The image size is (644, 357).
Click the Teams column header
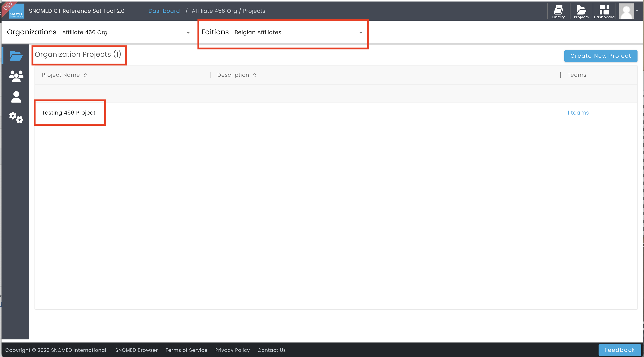tap(577, 75)
